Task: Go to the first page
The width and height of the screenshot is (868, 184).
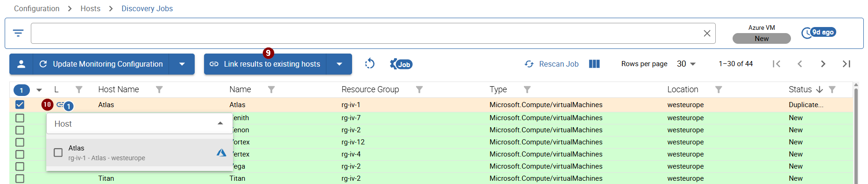Action: (776, 64)
